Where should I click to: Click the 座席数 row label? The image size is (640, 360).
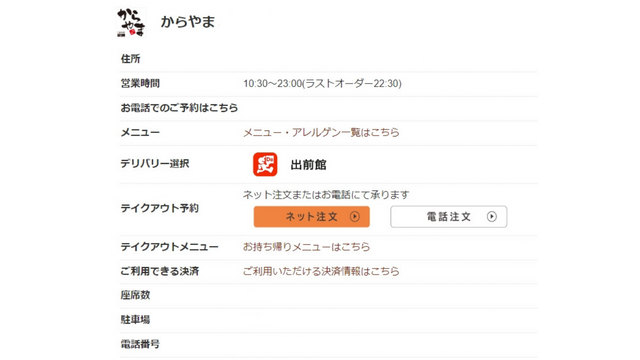coord(135,295)
